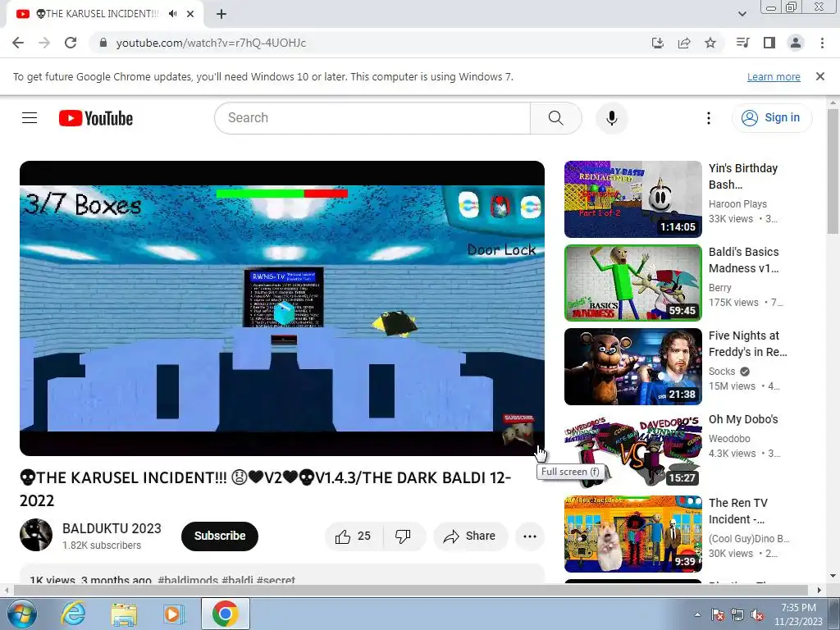
Task: Open Windows Media Player on taskbar
Action: point(173,614)
